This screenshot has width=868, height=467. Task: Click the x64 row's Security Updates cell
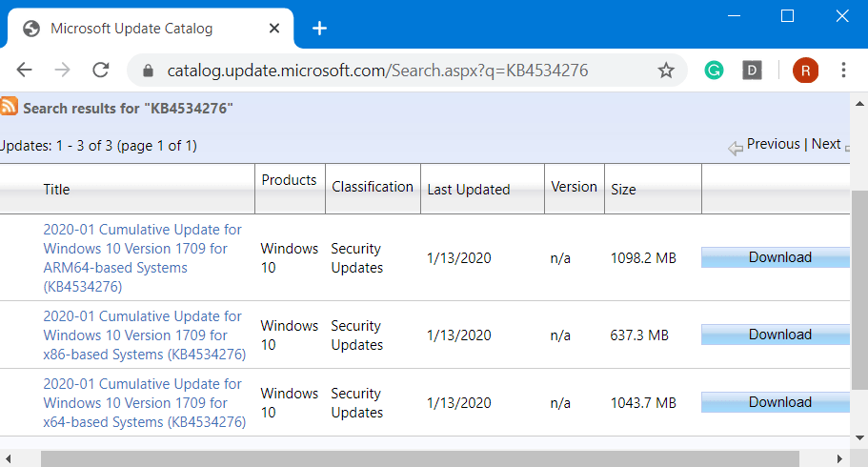[x=357, y=403]
